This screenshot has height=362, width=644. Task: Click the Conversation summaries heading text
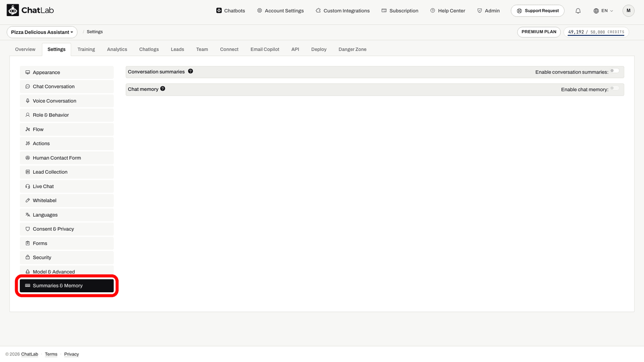coord(156,71)
